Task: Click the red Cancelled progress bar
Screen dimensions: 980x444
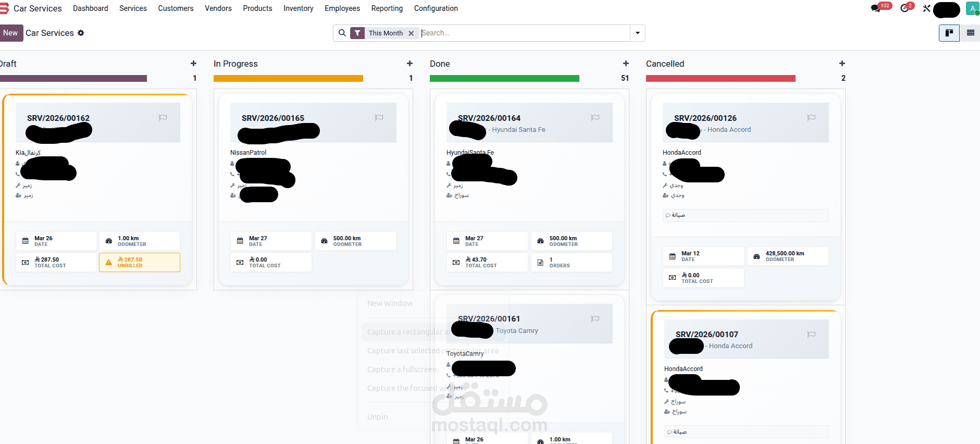Action: [721, 79]
